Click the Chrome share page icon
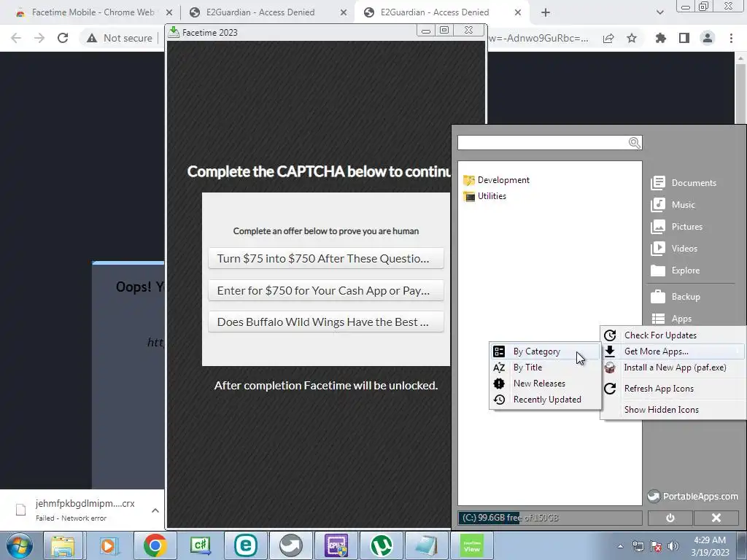The height and width of the screenshot is (560, 747). (608, 38)
